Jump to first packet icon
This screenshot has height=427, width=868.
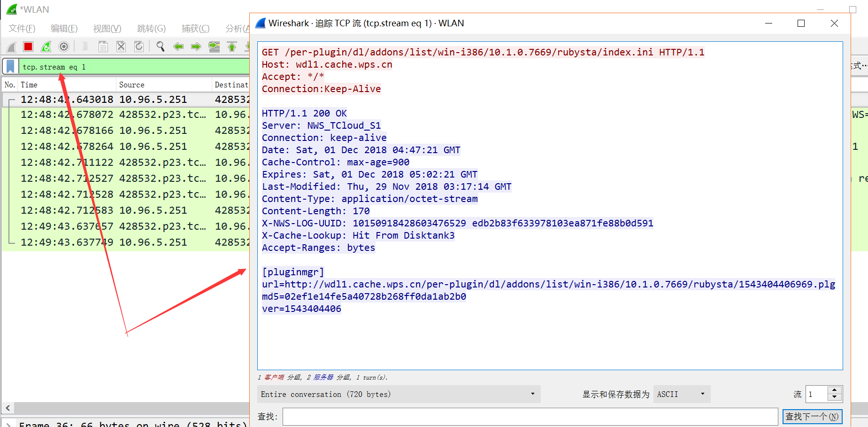232,47
